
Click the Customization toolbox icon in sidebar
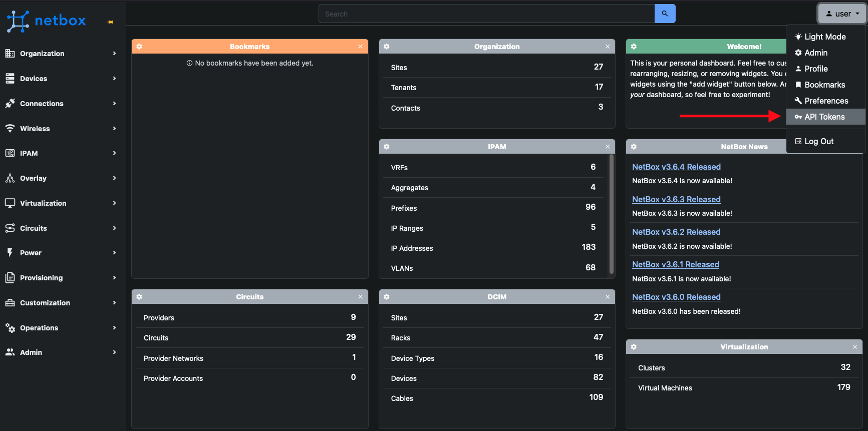[x=10, y=303]
